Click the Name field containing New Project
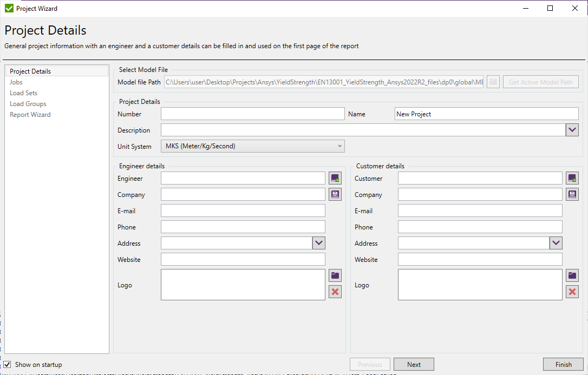The image size is (588, 375). point(486,114)
